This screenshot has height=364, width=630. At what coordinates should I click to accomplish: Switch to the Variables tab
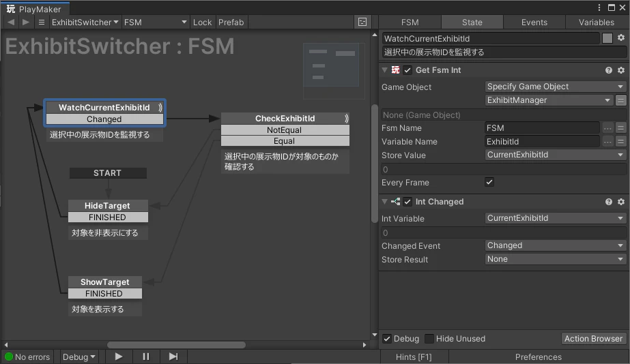[597, 22]
